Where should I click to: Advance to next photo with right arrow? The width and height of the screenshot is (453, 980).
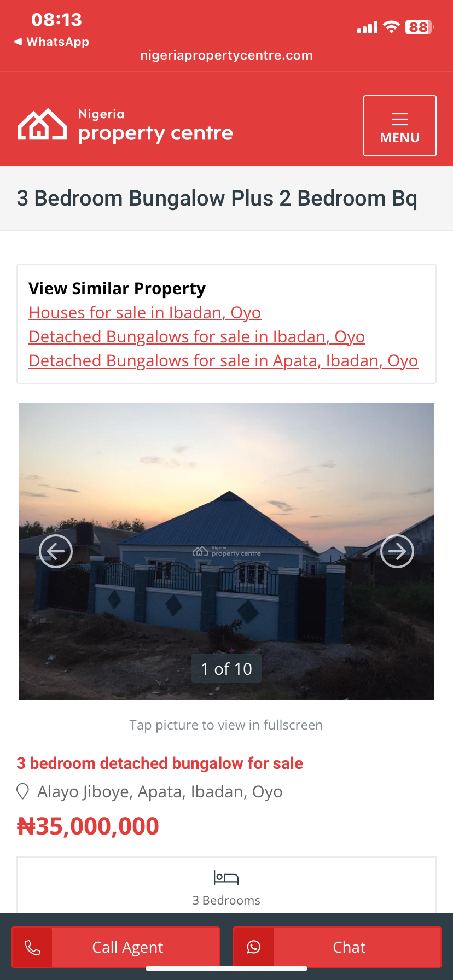(397, 551)
